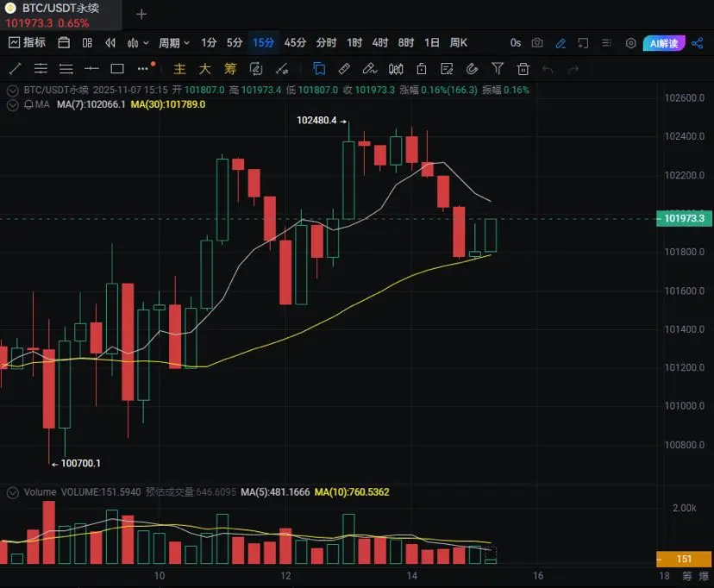Open chart settings hexagon icon
Screen dimensions: 714x588
[630, 43]
